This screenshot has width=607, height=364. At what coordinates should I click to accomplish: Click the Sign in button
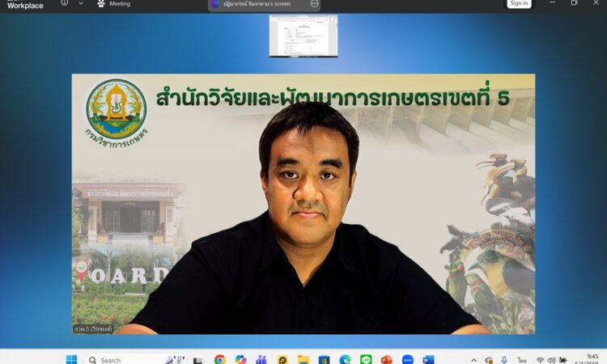(x=519, y=3)
